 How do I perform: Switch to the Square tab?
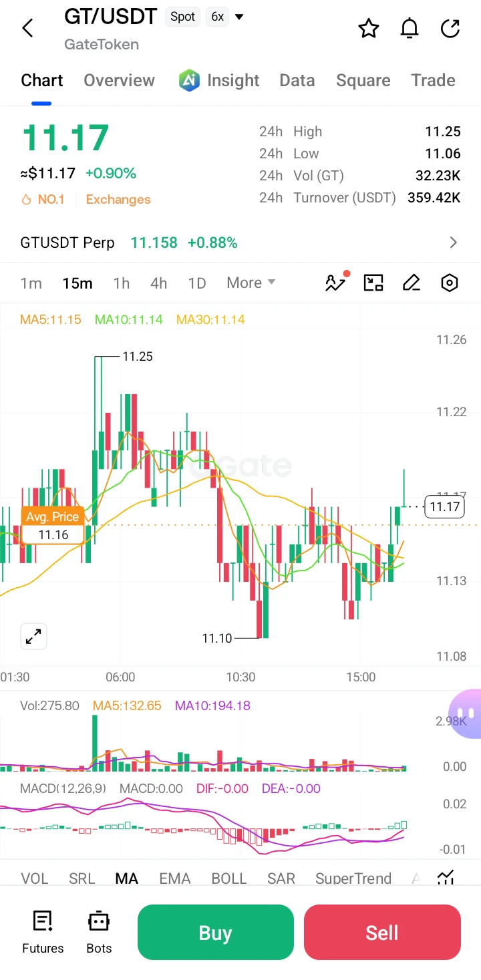[x=363, y=81]
